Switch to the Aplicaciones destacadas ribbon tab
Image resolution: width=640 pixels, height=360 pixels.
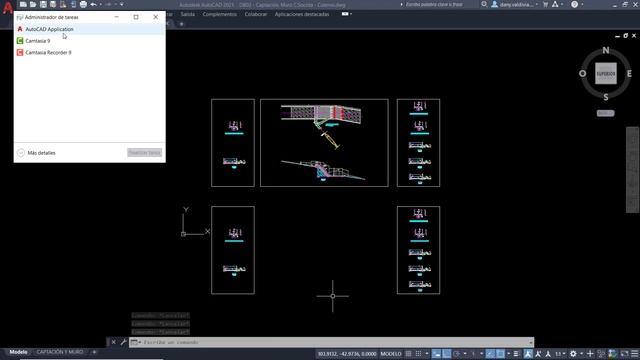click(302, 14)
